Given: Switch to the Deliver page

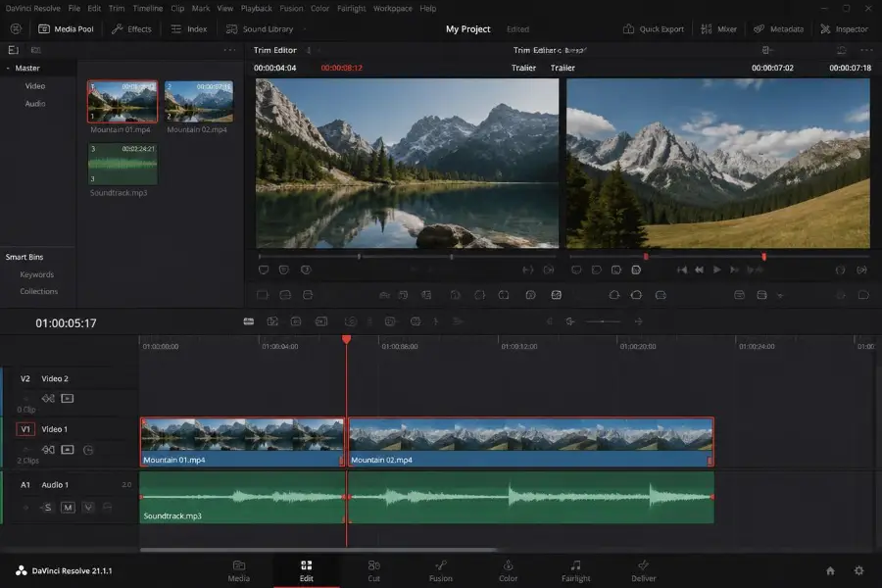Looking at the screenshot, I should pos(644,571).
